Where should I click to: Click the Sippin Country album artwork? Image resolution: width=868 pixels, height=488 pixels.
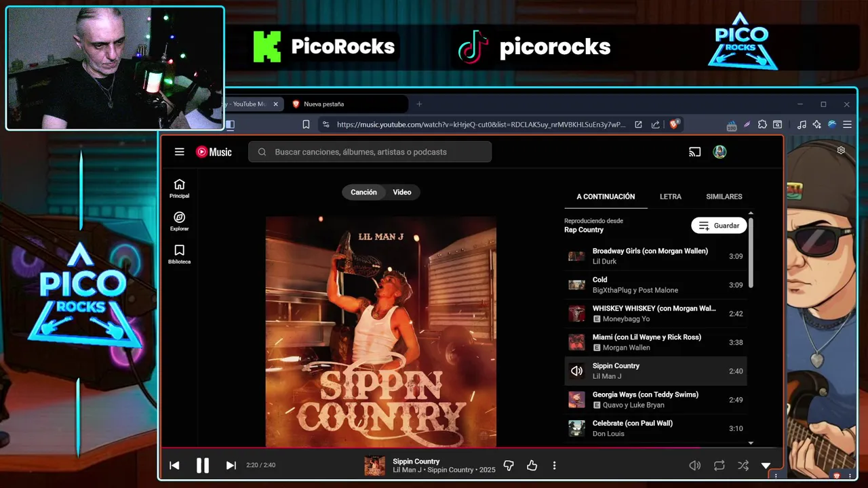coord(381,331)
